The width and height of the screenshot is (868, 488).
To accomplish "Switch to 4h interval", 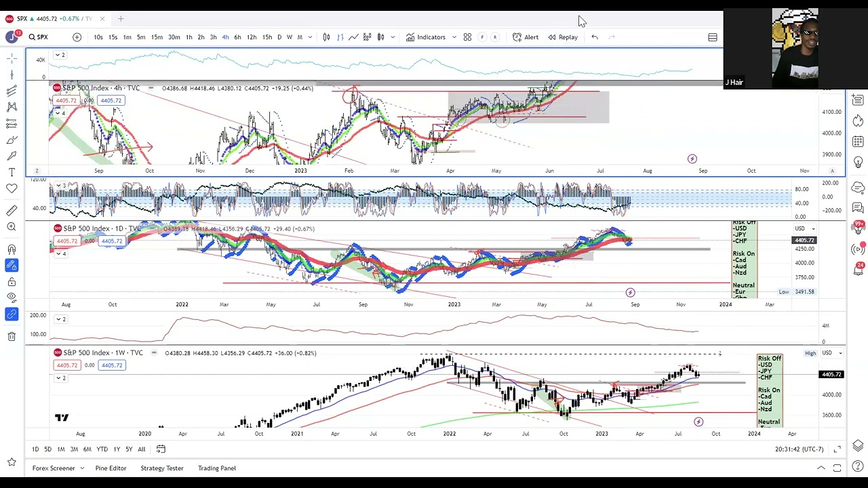I will 225,37.
